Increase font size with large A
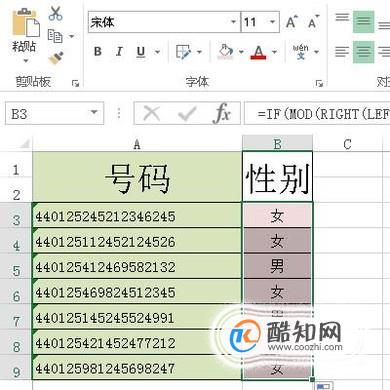 tap(291, 22)
